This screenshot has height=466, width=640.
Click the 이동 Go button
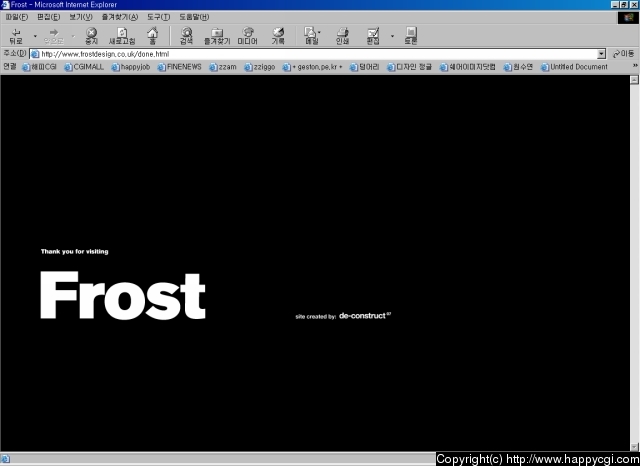click(x=623, y=54)
